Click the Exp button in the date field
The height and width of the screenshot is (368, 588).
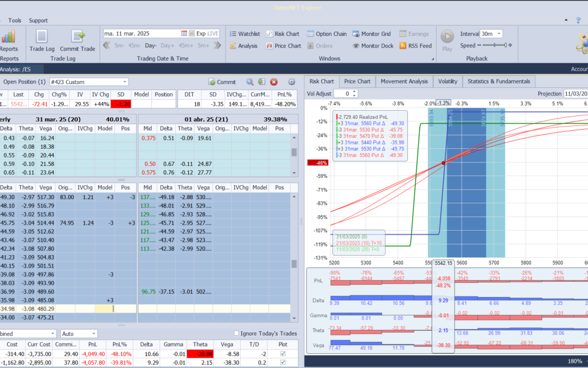201,33
